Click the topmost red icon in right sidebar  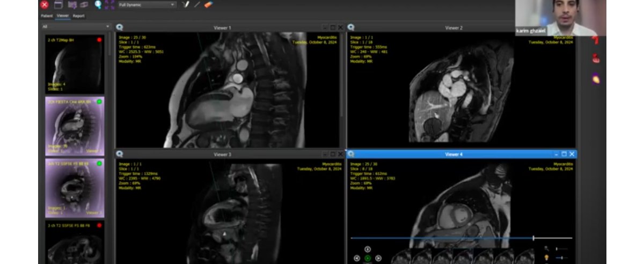pos(595,40)
